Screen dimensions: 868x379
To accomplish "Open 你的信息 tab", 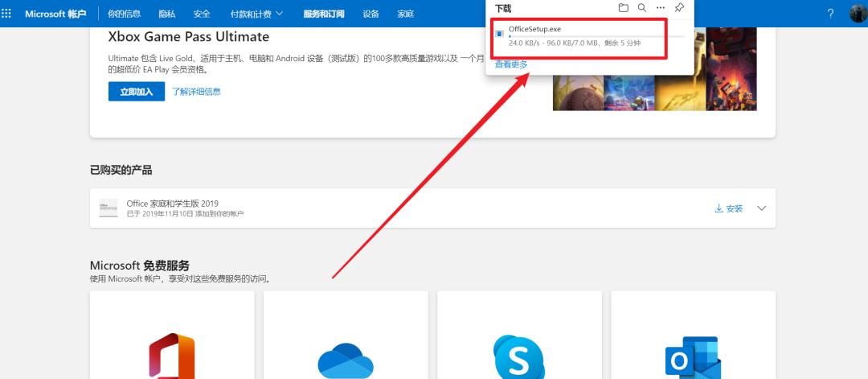I will click(124, 14).
